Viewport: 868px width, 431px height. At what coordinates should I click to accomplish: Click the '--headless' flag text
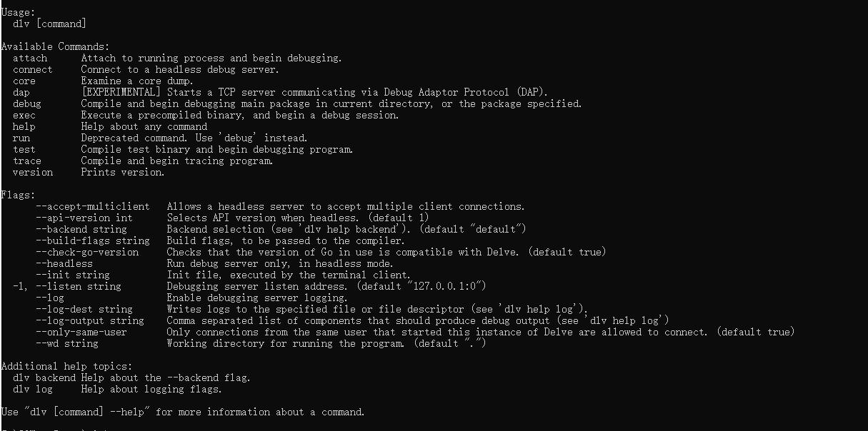(x=64, y=263)
